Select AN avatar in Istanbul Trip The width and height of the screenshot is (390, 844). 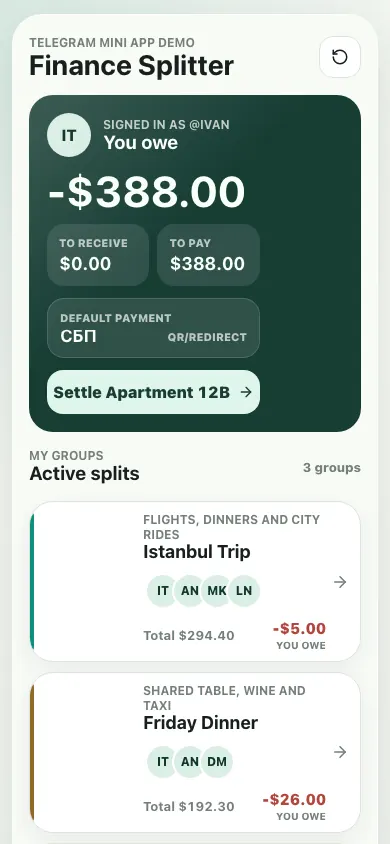pyautogui.click(x=190, y=591)
